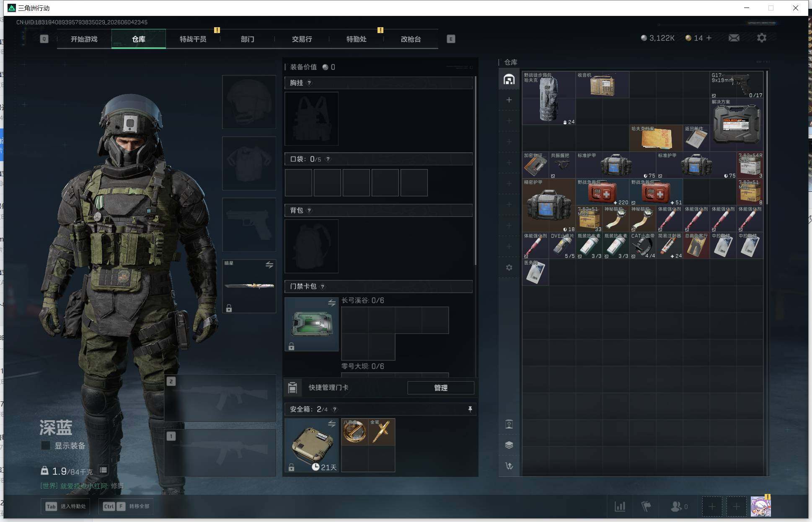Click the second empty team plus slot
Screen dimensions: 812x522
click(736, 507)
